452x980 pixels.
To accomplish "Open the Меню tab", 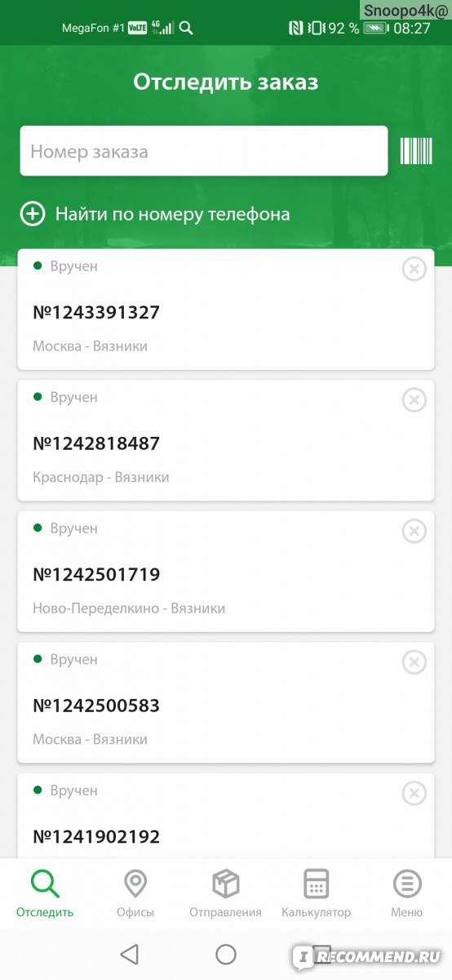I will click(406, 894).
